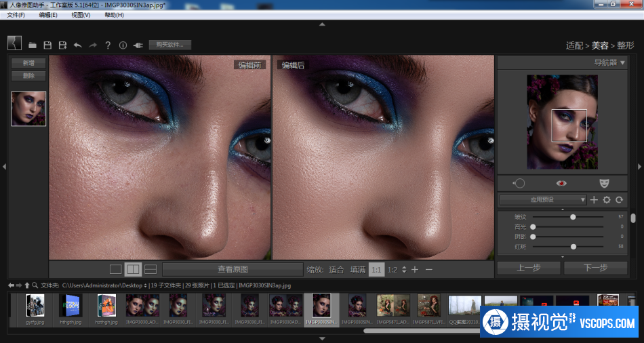
Task: Click the folder search magnifier icon
Action: pyautogui.click(x=35, y=285)
